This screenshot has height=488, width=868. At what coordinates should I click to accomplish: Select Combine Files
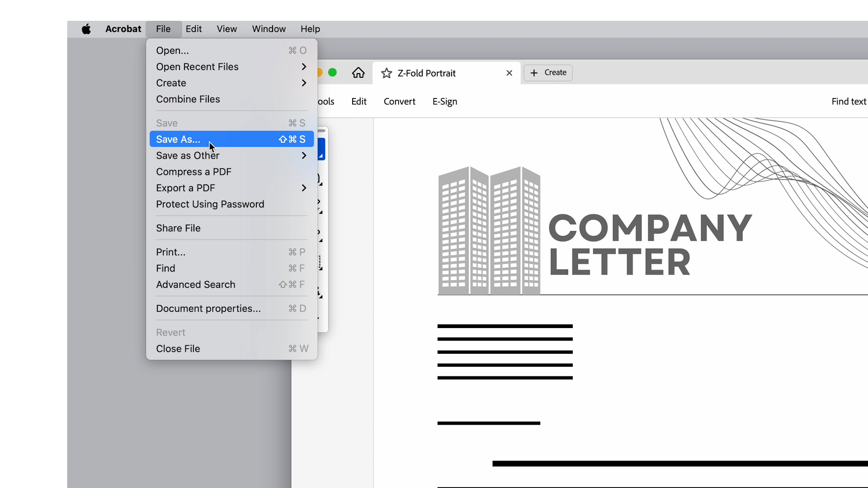(x=188, y=99)
